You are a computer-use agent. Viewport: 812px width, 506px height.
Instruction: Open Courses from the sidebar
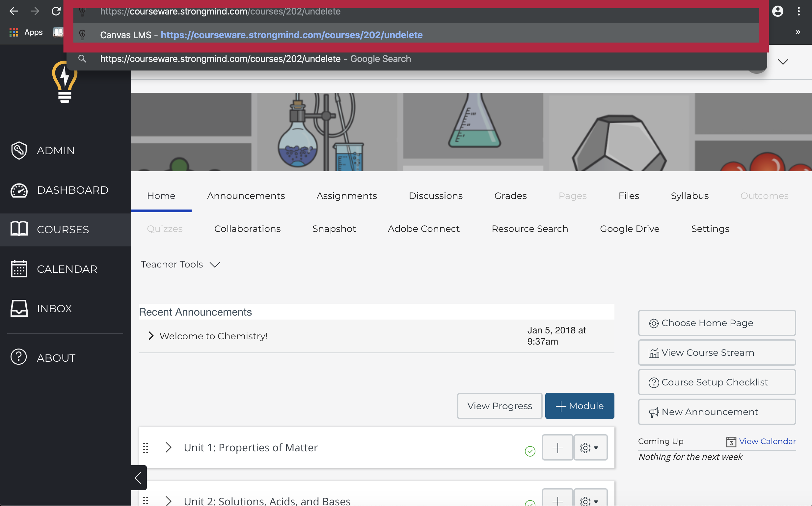pyautogui.click(x=66, y=230)
